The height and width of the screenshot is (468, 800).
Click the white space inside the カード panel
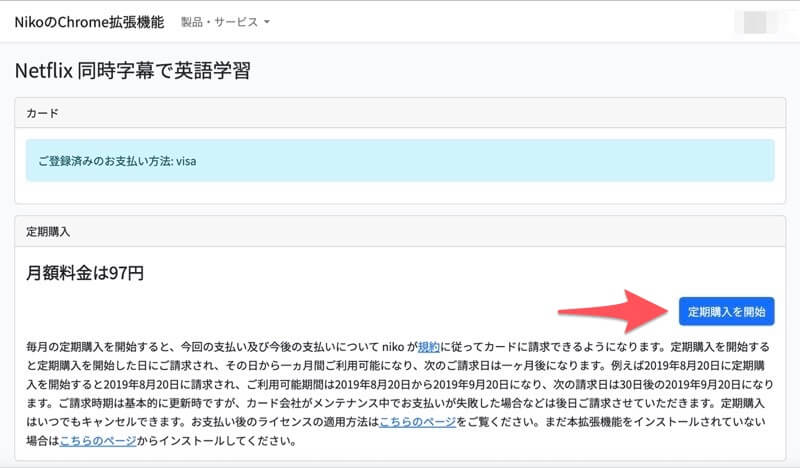pyautogui.click(x=400, y=194)
